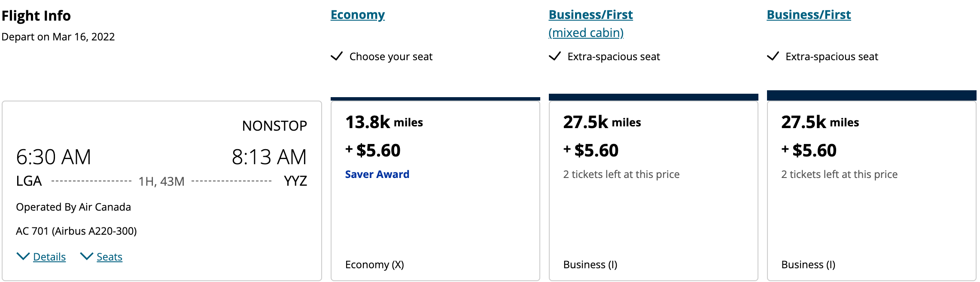Click the 6:30 AM departure time
The width and height of the screenshot is (980, 282).
pyautogui.click(x=54, y=157)
